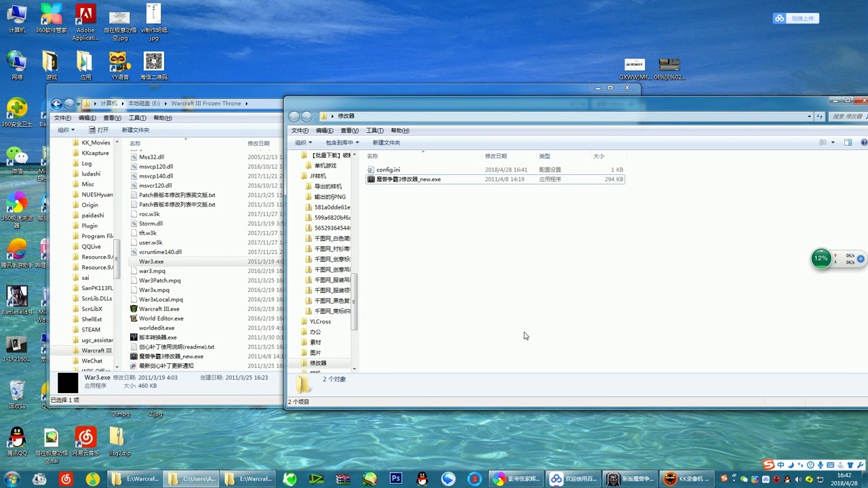The width and height of the screenshot is (868, 488).
Task: Open the QQ penguin taskbar icon
Action: [x=422, y=479]
